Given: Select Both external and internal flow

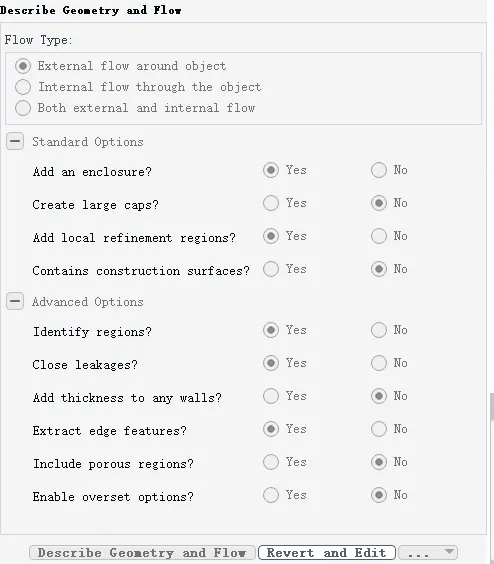Looking at the screenshot, I should 23,108.
